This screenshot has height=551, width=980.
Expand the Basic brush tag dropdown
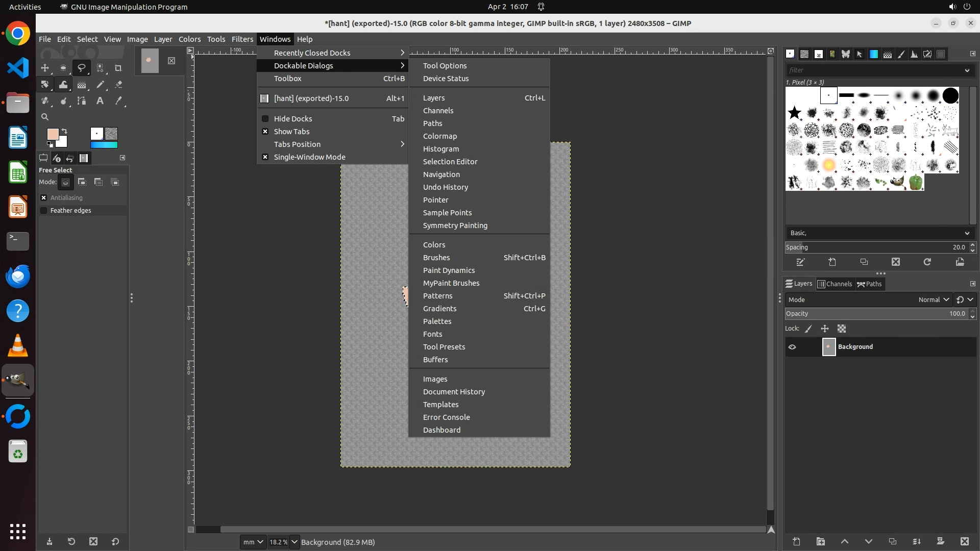tap(966, 233)
